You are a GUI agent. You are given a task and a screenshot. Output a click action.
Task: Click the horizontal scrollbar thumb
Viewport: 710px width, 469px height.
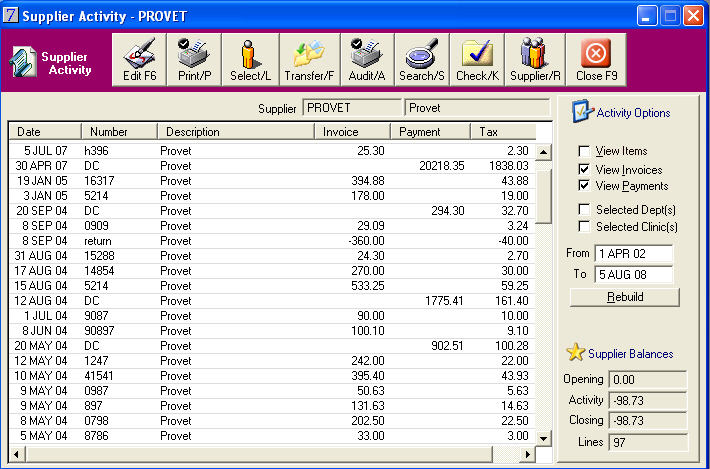tap(259, 454)
